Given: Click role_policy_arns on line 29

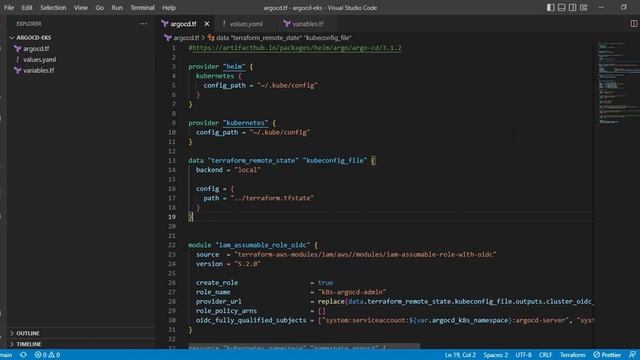Looking at the screenshot, I should [227, 311].
